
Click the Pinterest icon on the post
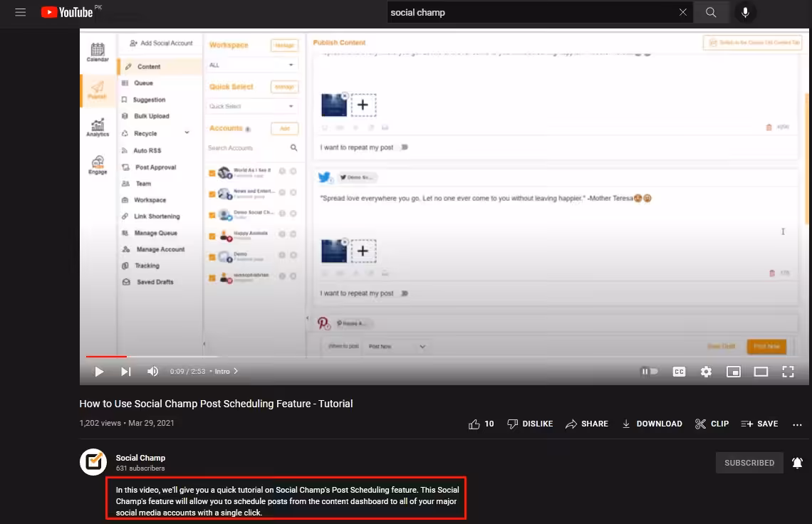[x=323, y=324]
